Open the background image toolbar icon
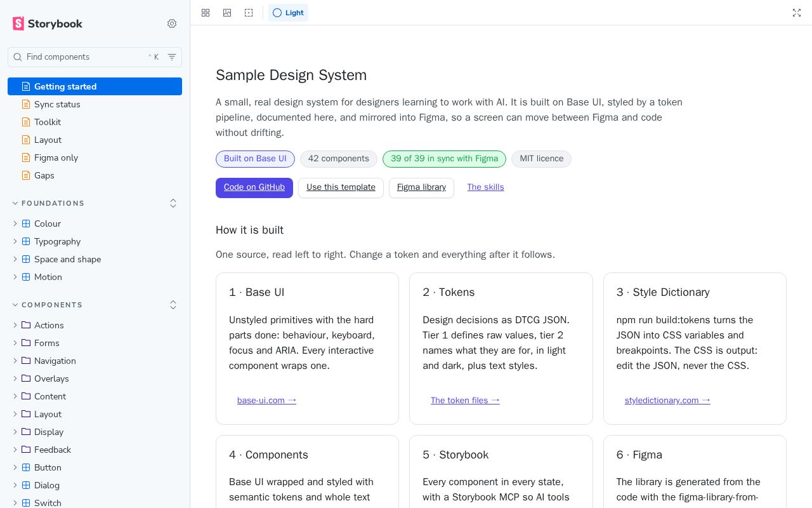The width and height of the screenshot is (812, 508). [227, 13]
